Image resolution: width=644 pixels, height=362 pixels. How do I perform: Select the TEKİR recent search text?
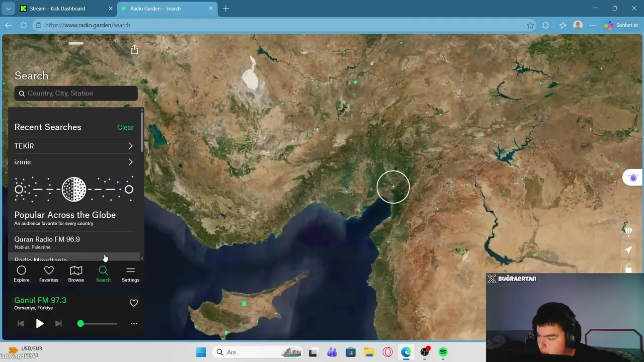(x=24, y=146)
